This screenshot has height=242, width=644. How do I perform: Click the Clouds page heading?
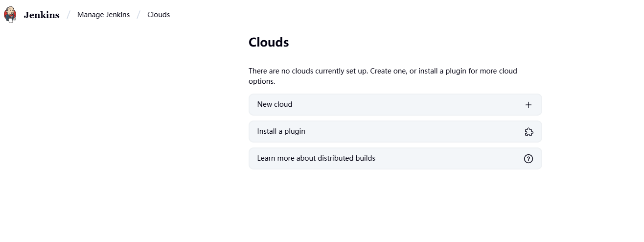[269, 42]
